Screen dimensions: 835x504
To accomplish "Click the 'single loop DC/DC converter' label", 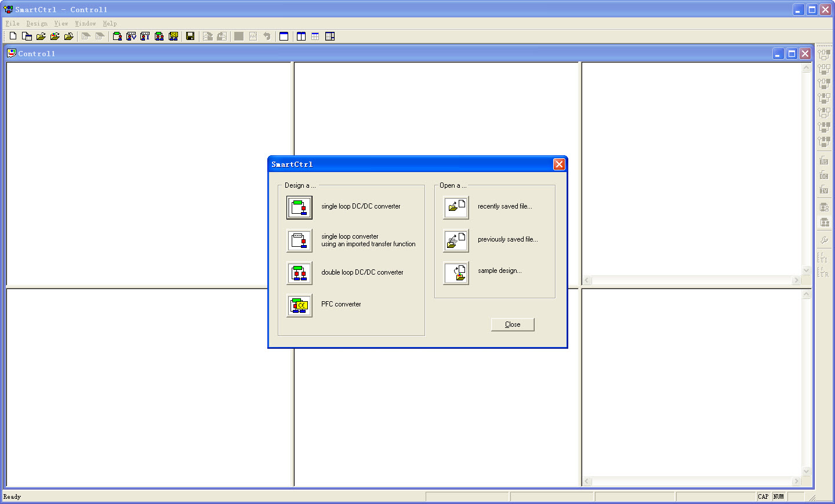I will [361, 206].
